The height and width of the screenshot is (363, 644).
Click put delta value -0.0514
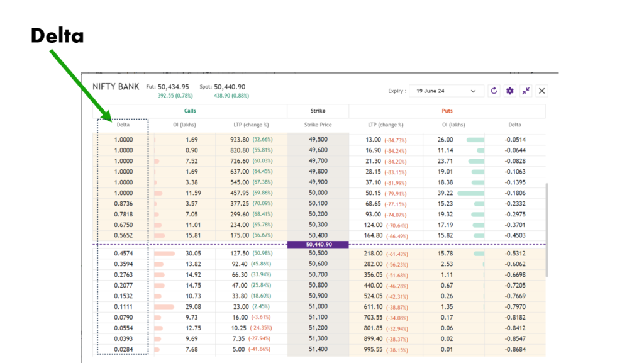click(515, 140)
